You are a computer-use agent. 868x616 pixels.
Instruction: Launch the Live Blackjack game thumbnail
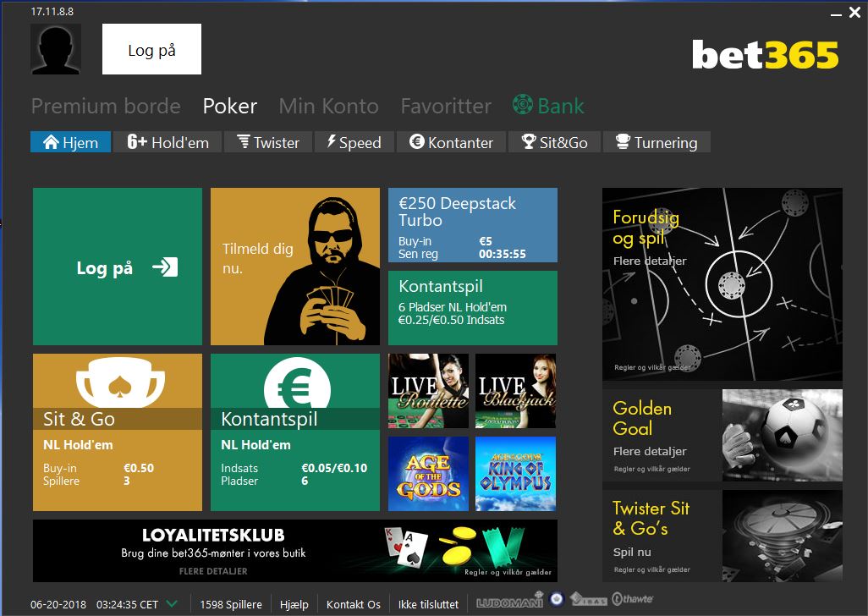point(515,391)
